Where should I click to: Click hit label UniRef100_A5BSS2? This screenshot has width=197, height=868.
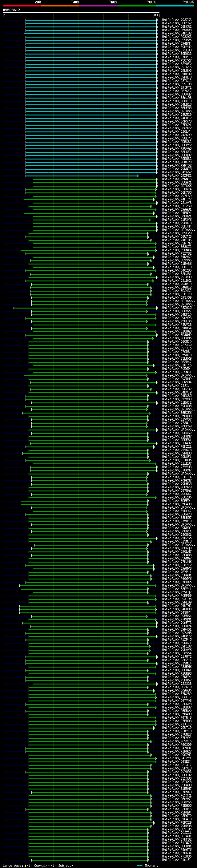point(177,142)
